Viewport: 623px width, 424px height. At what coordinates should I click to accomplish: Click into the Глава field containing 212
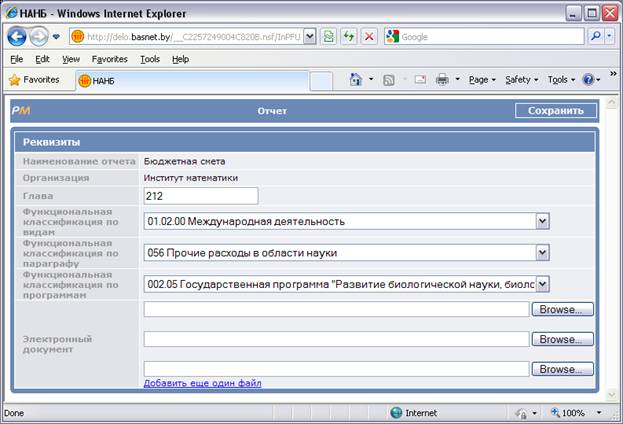(x=201, y=196)
